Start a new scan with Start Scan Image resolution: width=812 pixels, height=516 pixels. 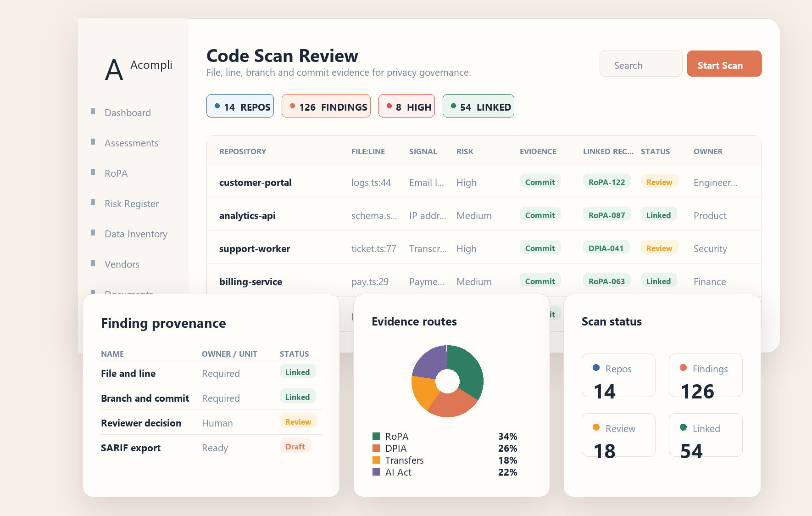point(724,64)
